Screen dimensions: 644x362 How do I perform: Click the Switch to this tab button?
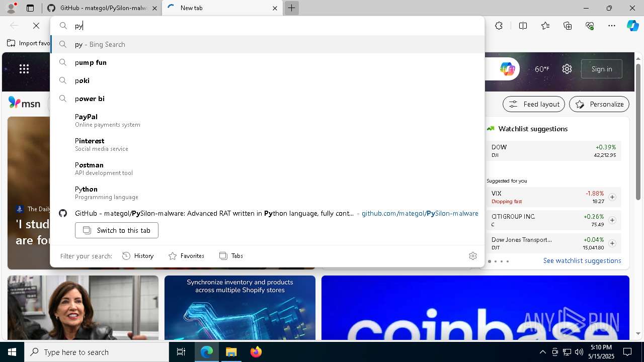(117, 230)
